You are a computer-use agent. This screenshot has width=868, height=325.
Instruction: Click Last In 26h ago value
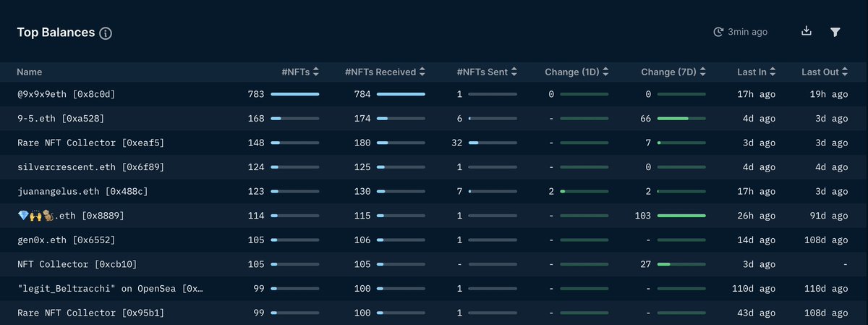point(757,216)
